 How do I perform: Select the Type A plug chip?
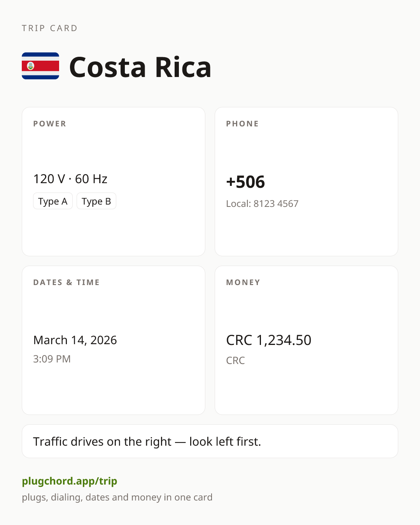click(53, 201)
